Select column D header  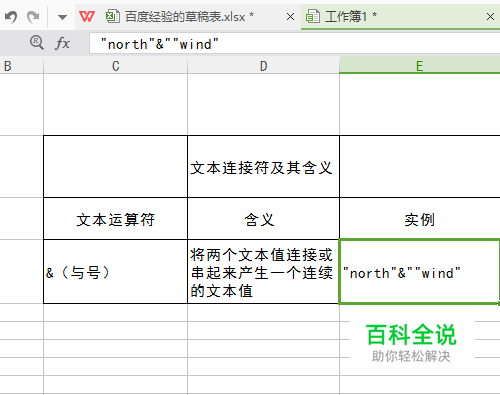click(x=263, y=65)
